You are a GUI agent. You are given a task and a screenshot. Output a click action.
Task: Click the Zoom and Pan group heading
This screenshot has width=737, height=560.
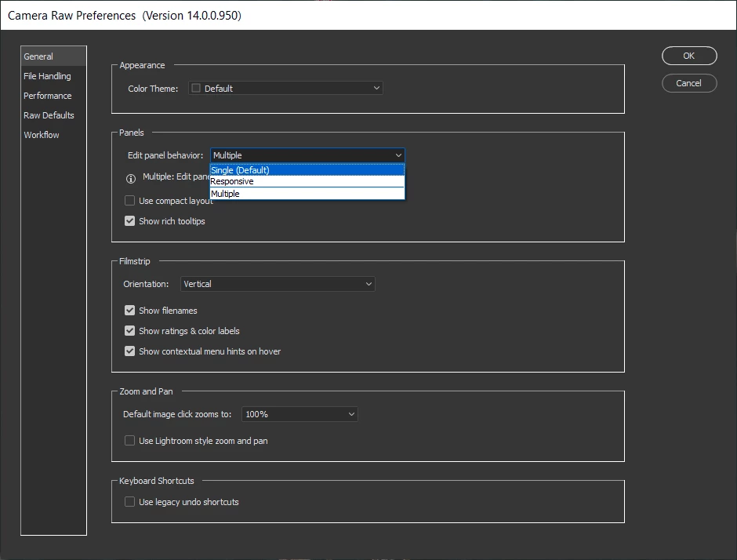point(146,391)
